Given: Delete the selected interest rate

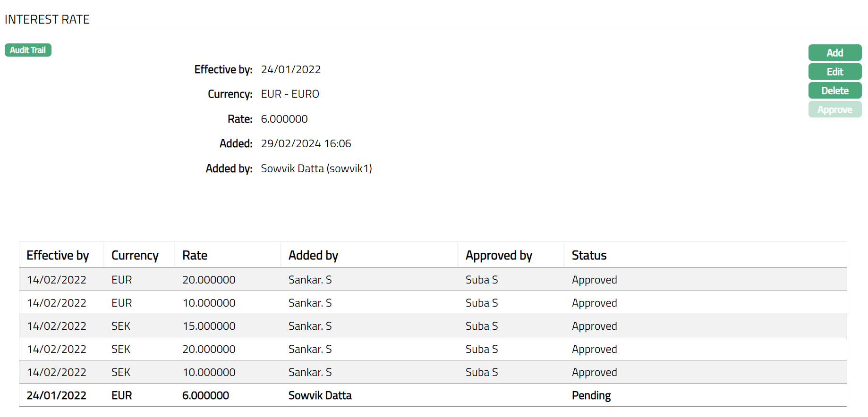Looking at the screenshot, I should (834, 91).
